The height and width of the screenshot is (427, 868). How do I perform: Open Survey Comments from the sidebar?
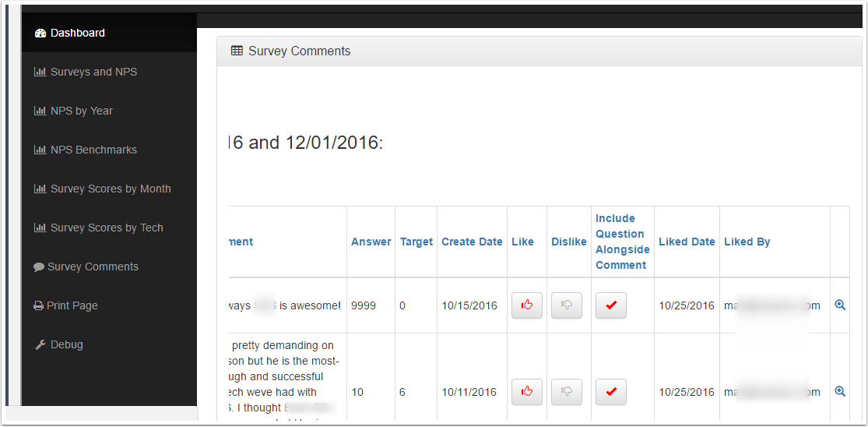click(86, 267)
